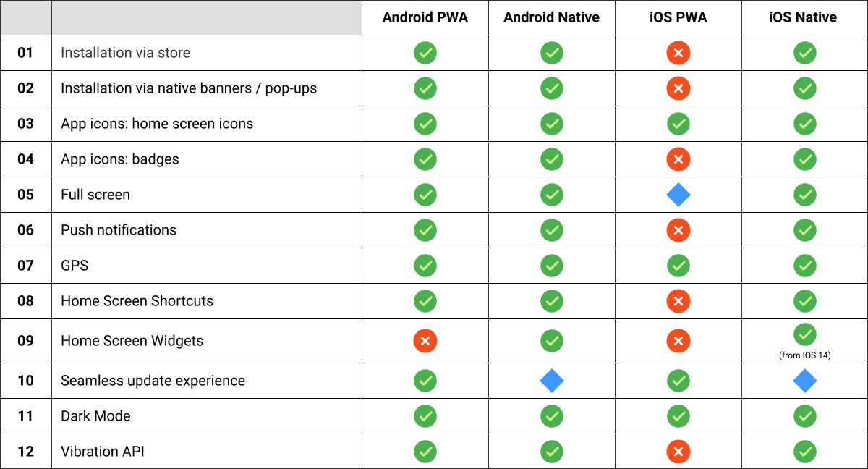Screen dimensions: 868x469
Task: Click the iOS PWA column header
Action: [678, 18]
